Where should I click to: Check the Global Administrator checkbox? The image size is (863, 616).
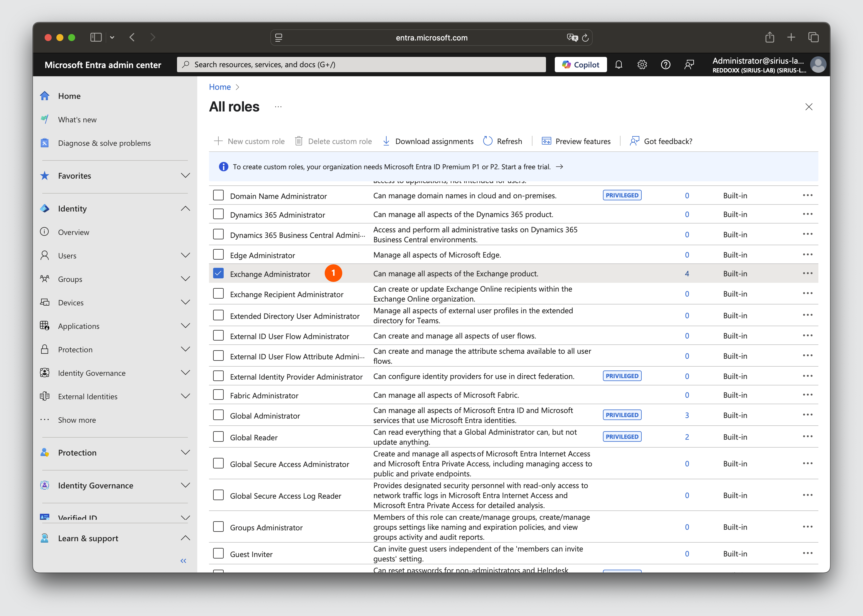[x=218, y=415]
